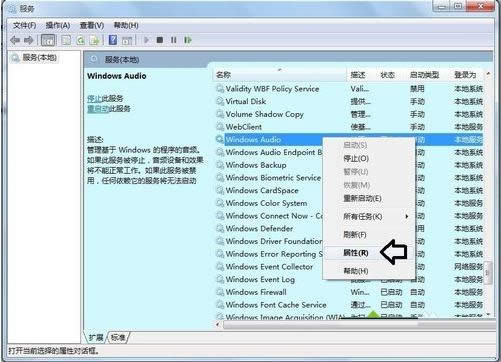The width and height of the screenshot is (501, 362).
Task: Click the Stop Service square icon
Action: [160, 40]
